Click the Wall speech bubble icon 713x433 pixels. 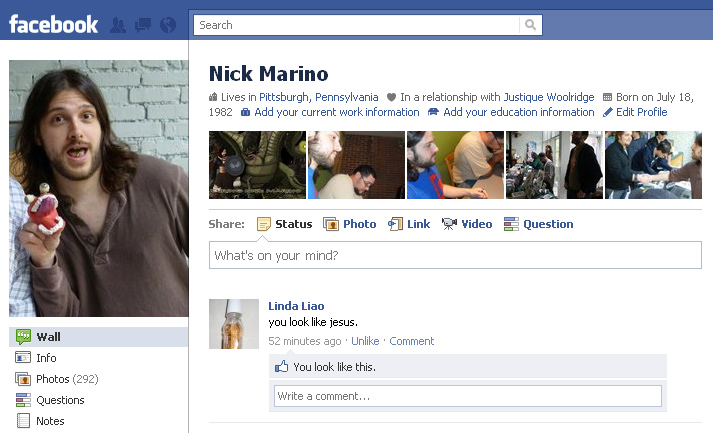tap(23, 337)
